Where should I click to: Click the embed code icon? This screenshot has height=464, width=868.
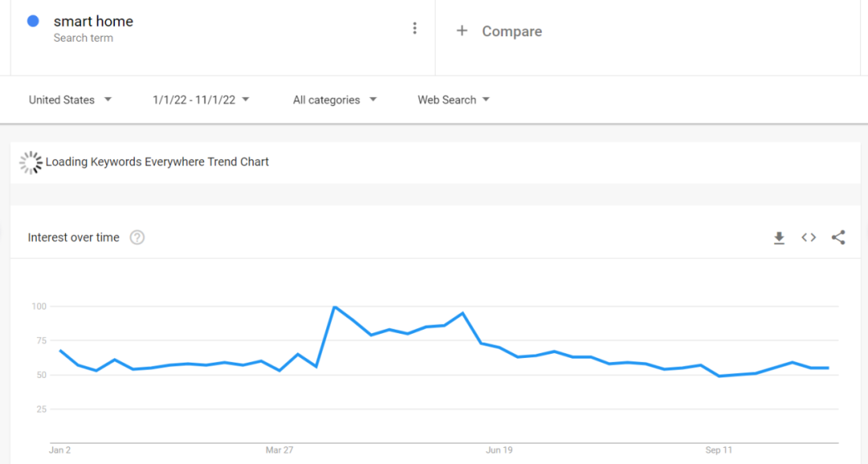[809, 237]
